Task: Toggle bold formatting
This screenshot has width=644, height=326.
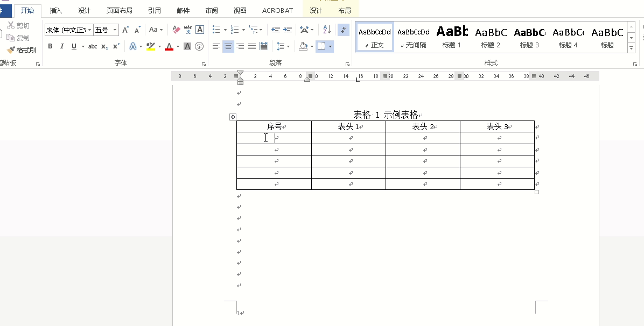Action: click(50, 46)
